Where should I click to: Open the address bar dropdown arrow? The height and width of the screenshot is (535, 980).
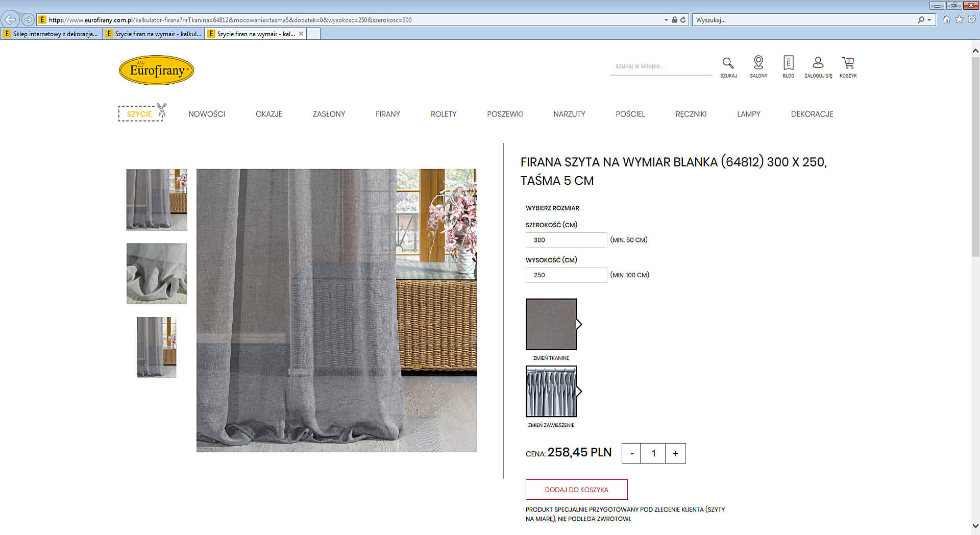pyautogui.click(x=666, y=20)
